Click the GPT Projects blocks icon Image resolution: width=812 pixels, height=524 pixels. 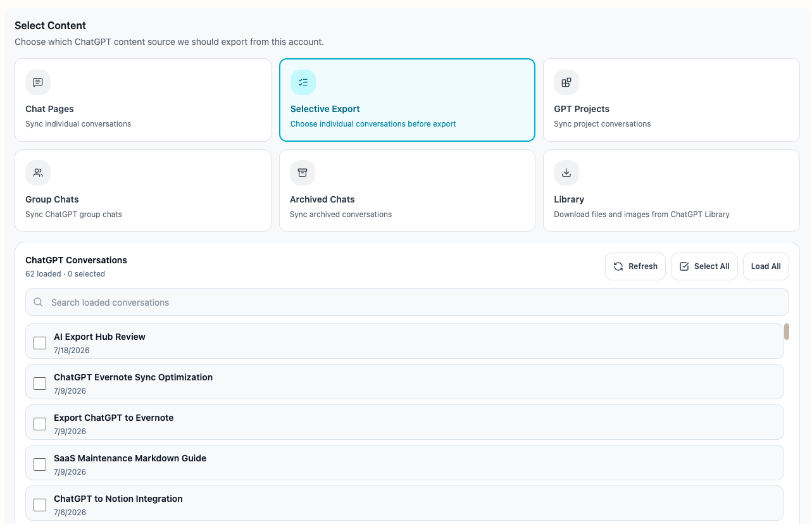click(x=566, y=82)
